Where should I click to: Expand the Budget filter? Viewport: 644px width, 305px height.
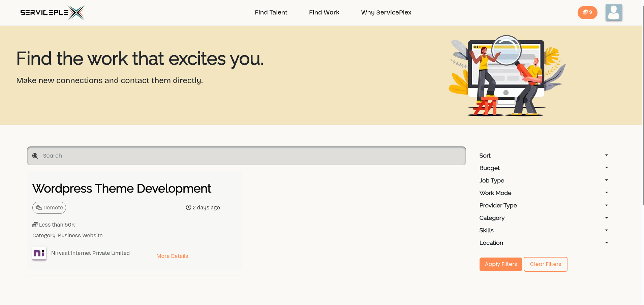click(543, 168)
